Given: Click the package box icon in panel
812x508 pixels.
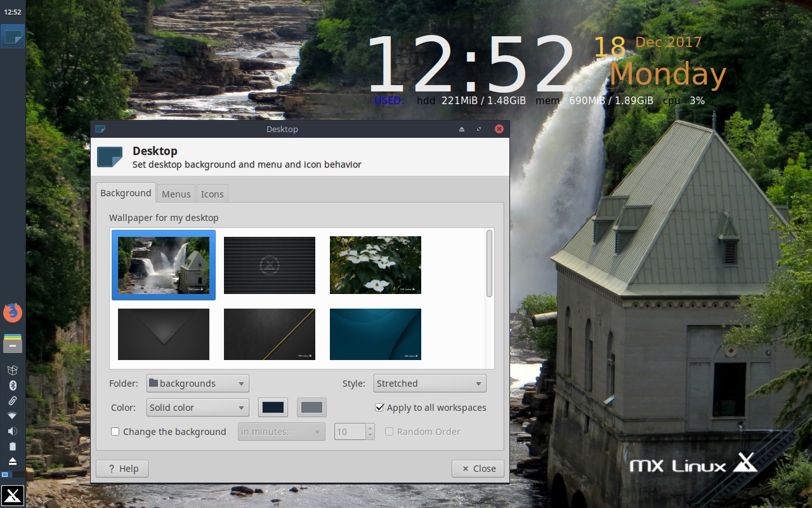Looking at the screenshot, I should pyautogui.click(x=13, y=370).
